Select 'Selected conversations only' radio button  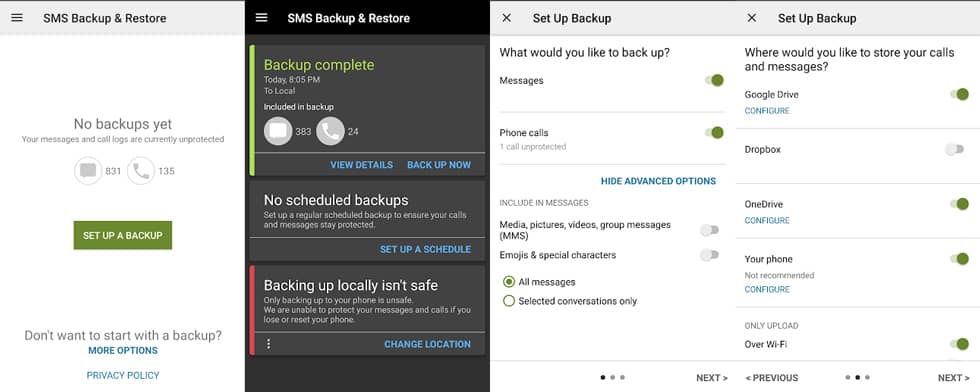click(509, 301)
